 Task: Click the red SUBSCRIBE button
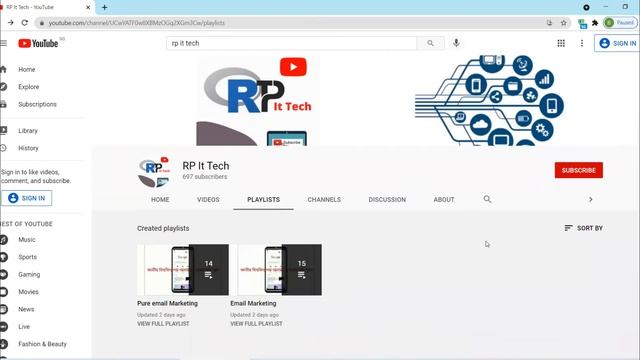tap(578, 170)
